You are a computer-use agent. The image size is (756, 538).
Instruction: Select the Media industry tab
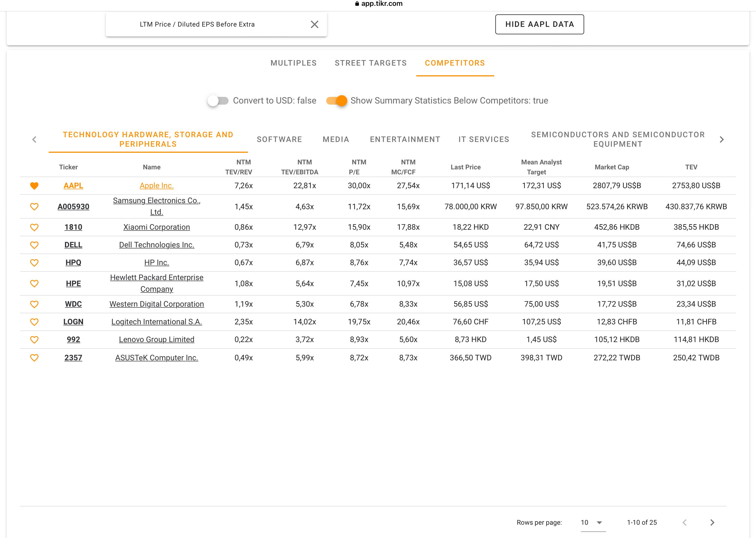(336, 139)
